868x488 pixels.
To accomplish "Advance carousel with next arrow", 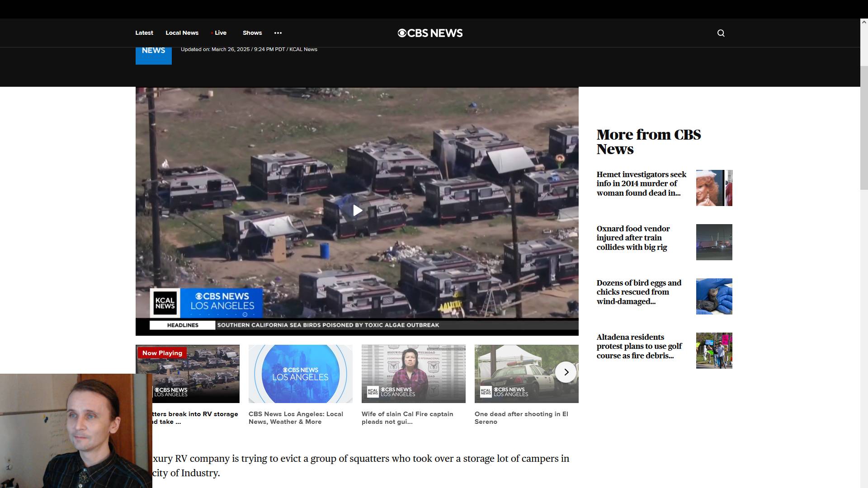I will [566, 372].
